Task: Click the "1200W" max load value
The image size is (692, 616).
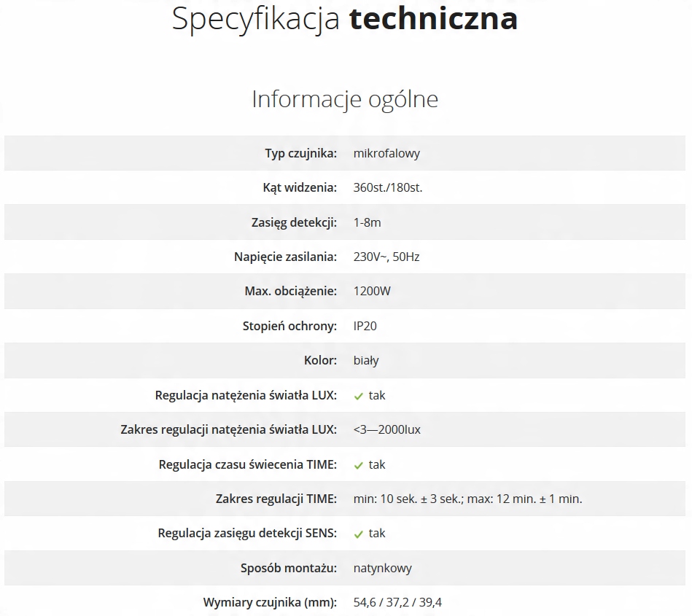Action: tap(372, 291)
